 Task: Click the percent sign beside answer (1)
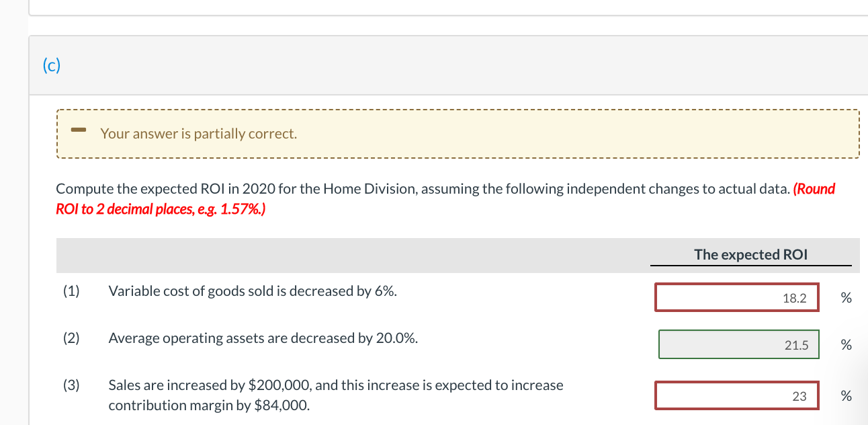tap(845, 297)
